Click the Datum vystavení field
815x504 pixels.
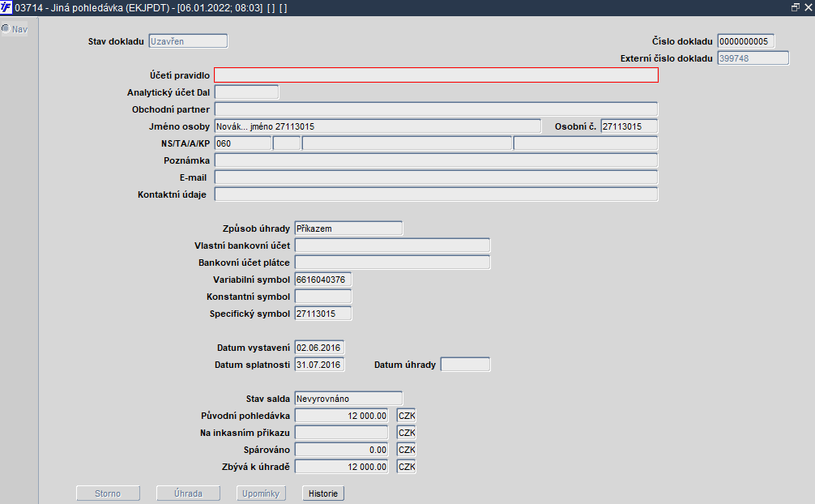click(319, 348)
